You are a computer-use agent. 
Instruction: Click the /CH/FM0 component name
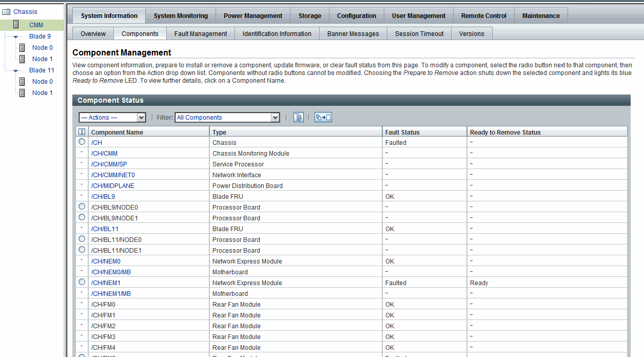pos(103,305)
